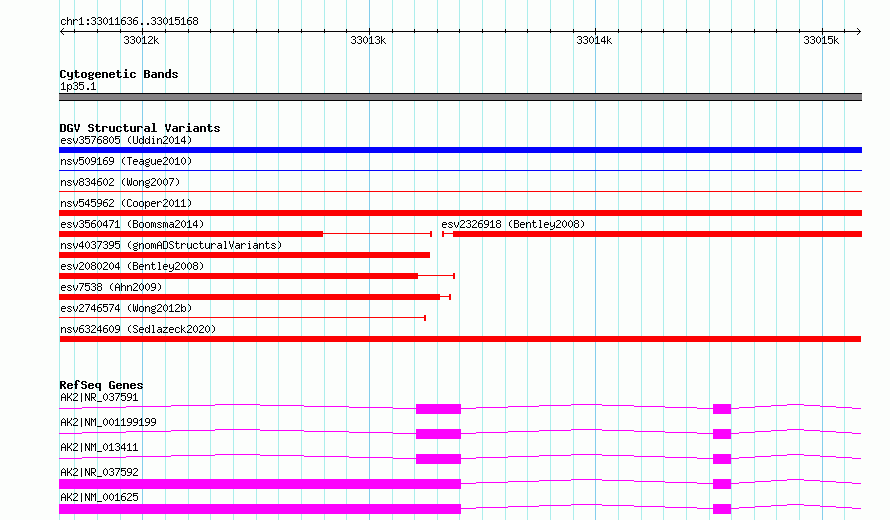The width and height of the screenshot is (890, 520).
Task: Select the red nsv545962 variant bar
Action: 460,213
